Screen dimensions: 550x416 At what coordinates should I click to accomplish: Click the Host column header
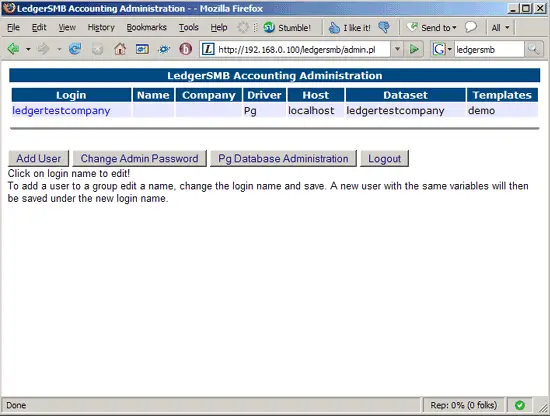tap(315, 95)
